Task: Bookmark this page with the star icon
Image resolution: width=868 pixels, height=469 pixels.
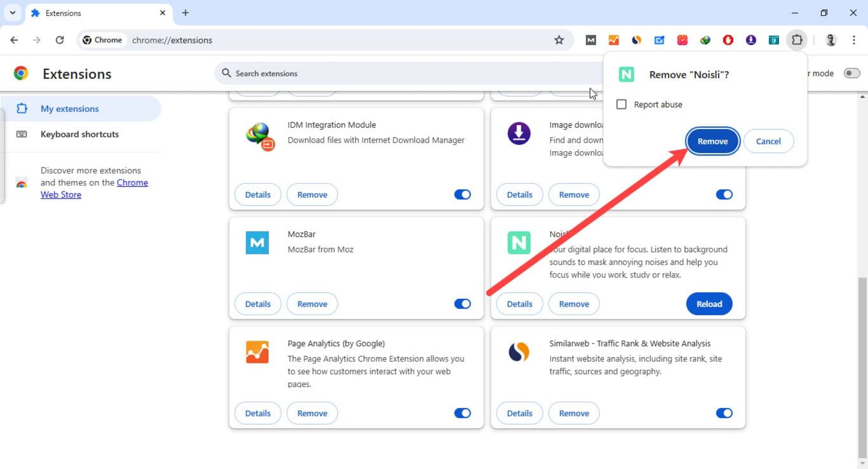Action: pyautogui.click(x=559, y=40)
